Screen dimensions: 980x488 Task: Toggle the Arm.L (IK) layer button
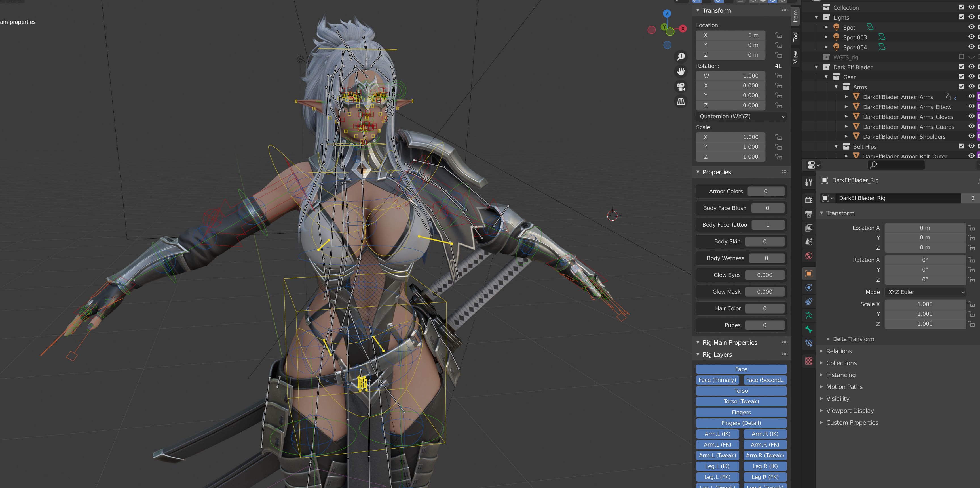coord(717,434)
